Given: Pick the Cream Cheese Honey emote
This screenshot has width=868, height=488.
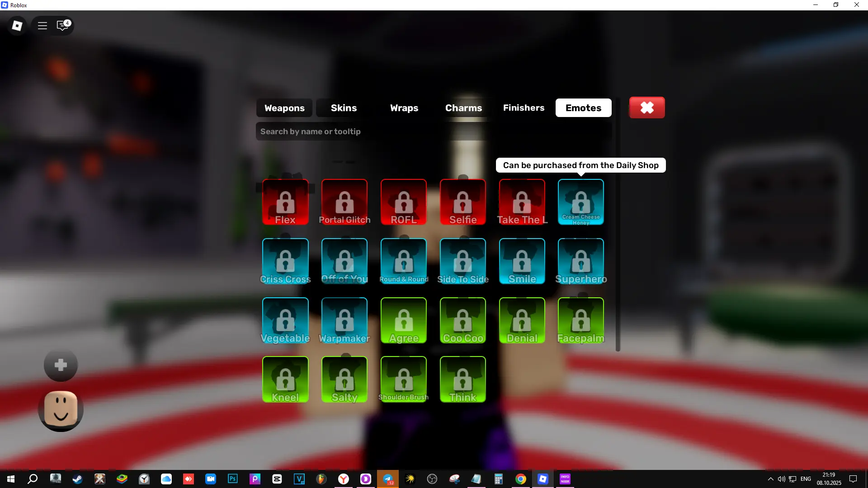Looking at the screenshot, I should tap(581, 202).
